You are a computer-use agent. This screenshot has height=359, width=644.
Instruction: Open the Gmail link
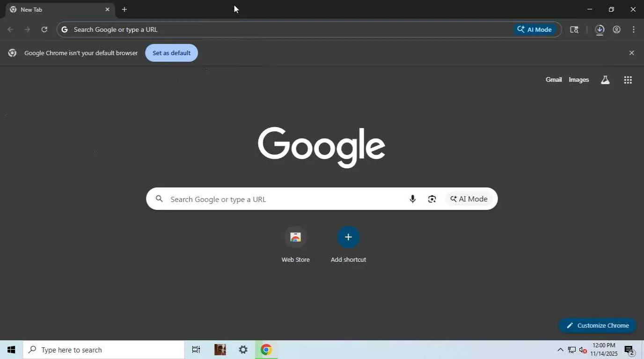(554, 80)
